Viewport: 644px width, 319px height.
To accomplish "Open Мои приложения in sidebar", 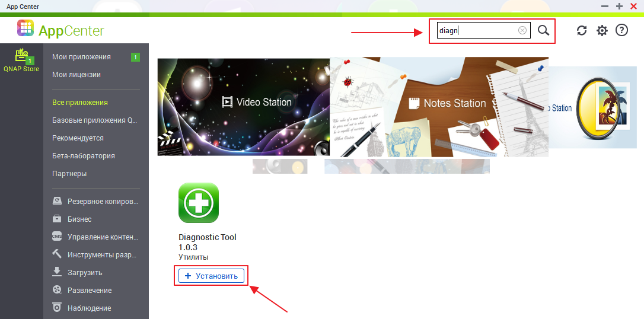I will click(81, 57).
